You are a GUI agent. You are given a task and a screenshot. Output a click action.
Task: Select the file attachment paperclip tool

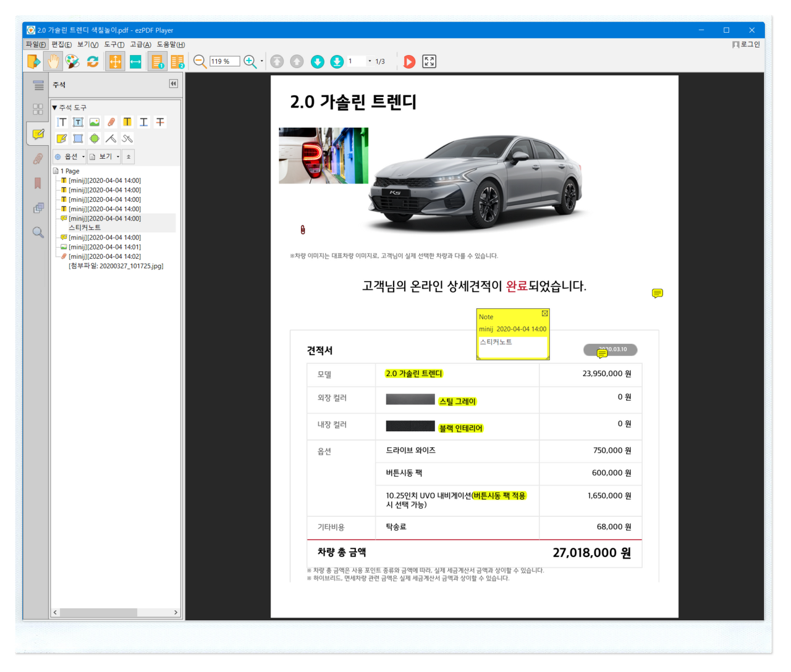(111, 122)
